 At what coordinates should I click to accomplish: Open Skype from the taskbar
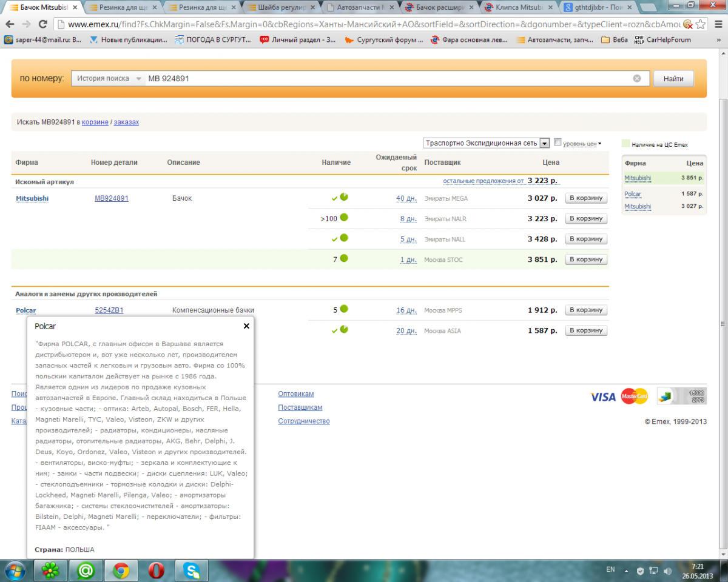click(192, 570)
